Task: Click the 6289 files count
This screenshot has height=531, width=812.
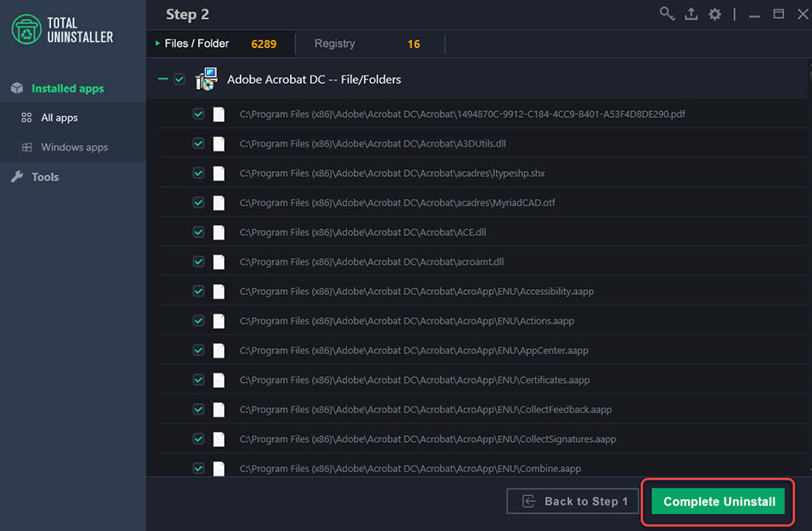Action: pos(263,44)
